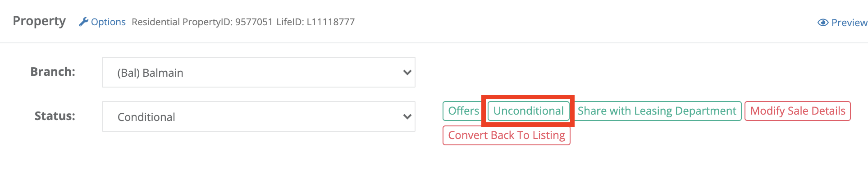Click the Conditional value in Status field
The height and width of the screenshot is (176, 868).
[x=146, y=117]
